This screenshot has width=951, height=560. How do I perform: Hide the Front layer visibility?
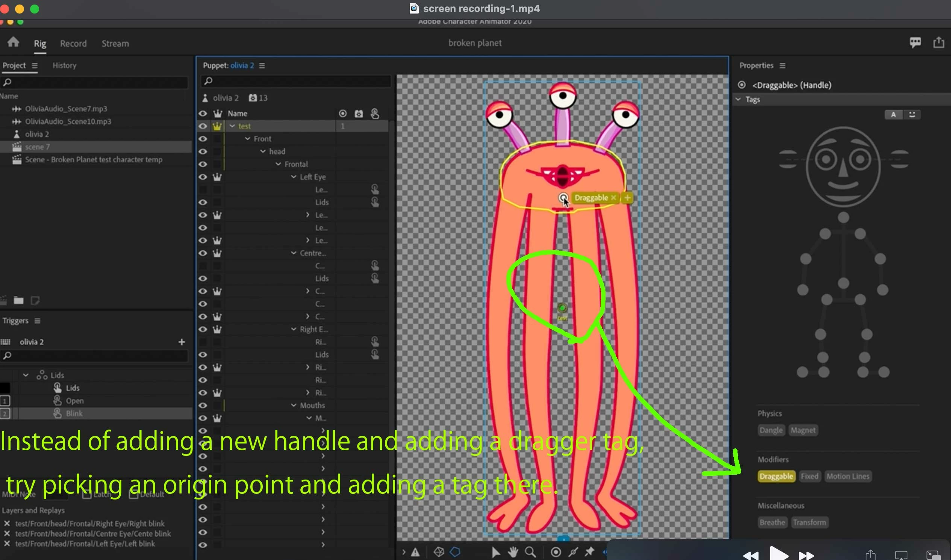[203, 139]
